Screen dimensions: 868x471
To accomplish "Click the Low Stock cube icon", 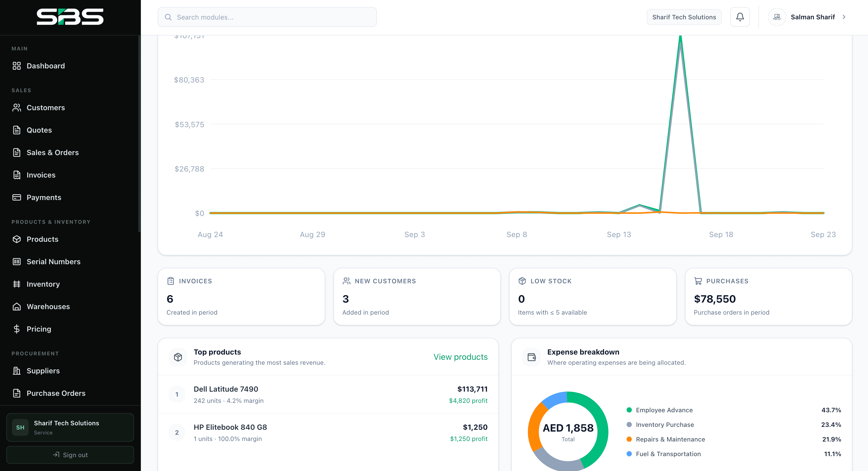I will click(522, 281).
